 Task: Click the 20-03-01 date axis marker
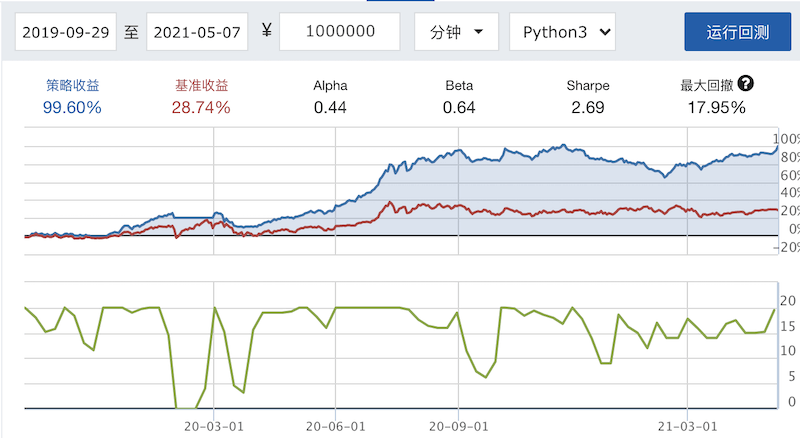(215, 425)
